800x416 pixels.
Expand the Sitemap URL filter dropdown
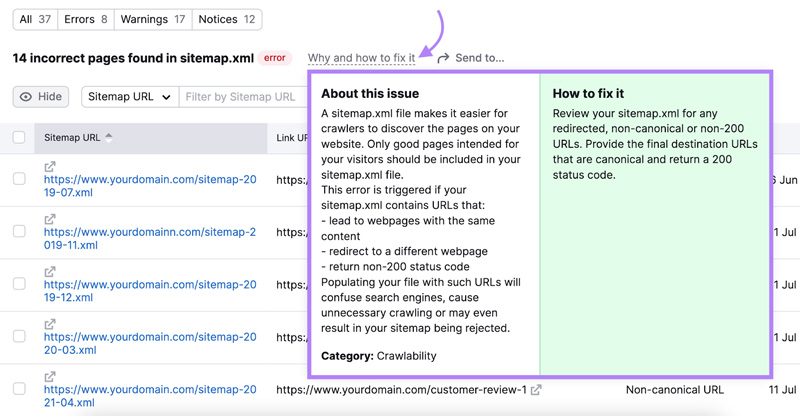[129, 97]
